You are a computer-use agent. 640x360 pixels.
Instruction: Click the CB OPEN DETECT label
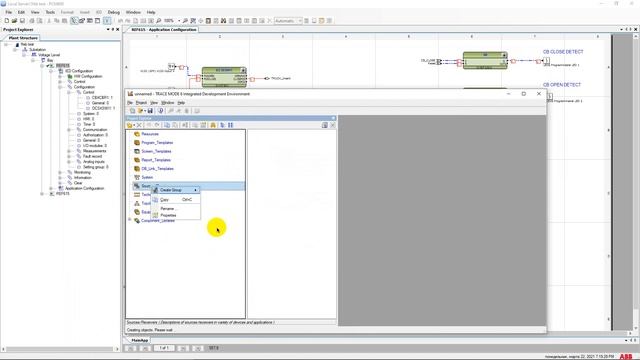562,85
